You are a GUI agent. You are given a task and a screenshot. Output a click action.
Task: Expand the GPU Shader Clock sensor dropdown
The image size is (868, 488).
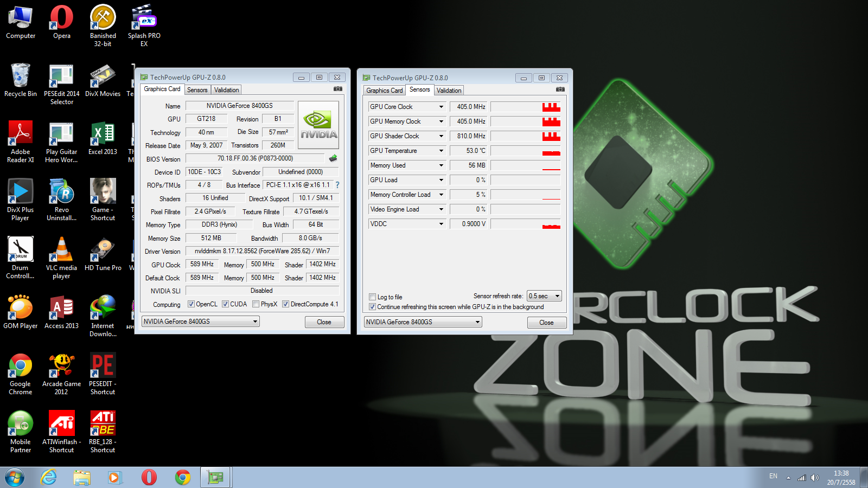(441, 136)
